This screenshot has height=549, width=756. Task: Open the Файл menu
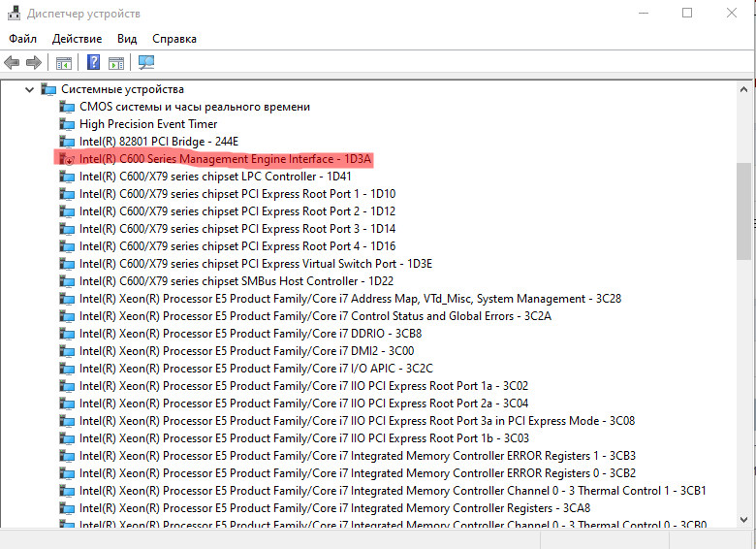click(22, 39)
